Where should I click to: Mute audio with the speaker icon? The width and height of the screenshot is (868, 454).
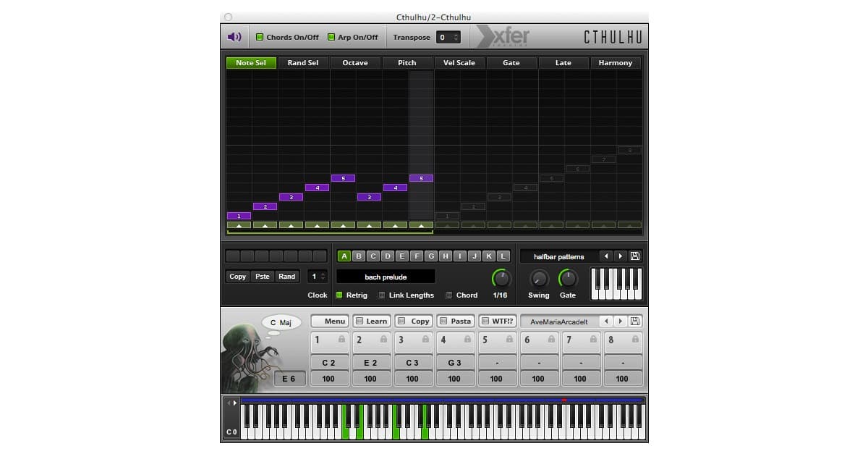tap(233, 36)
